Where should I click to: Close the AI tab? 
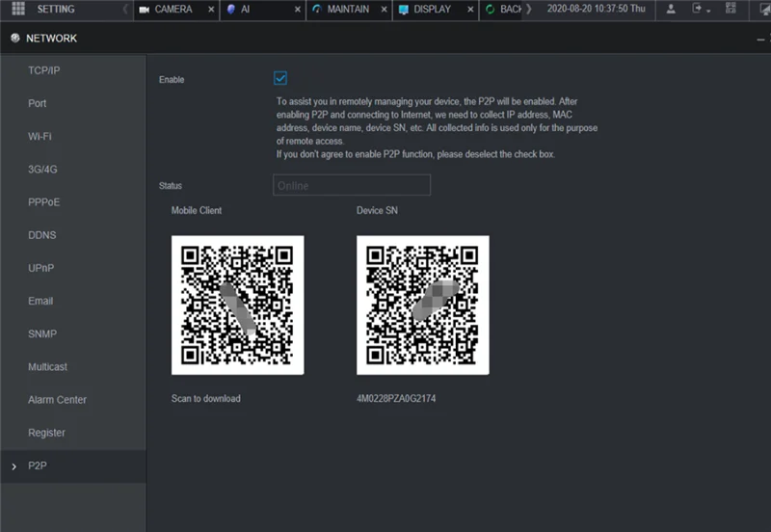coord(298,10)
